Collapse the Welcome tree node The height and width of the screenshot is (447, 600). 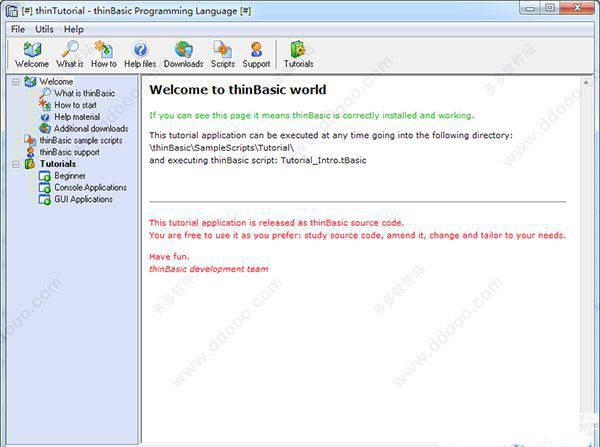coord(16,82)
